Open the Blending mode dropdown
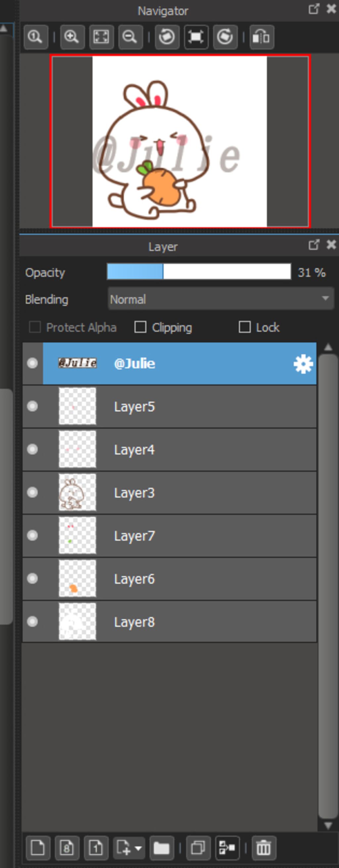Screen dimensions: 339x868 point(221,298)
